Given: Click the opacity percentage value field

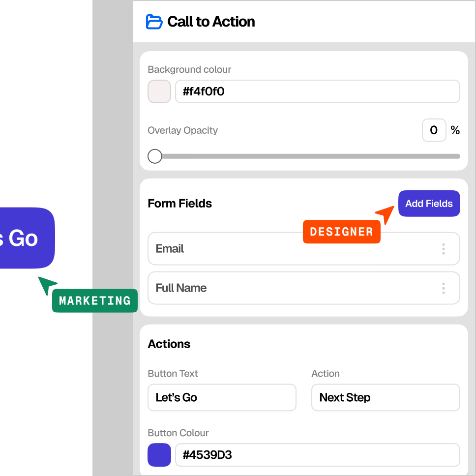Looking at the screenshot, I should coord(434,130).
